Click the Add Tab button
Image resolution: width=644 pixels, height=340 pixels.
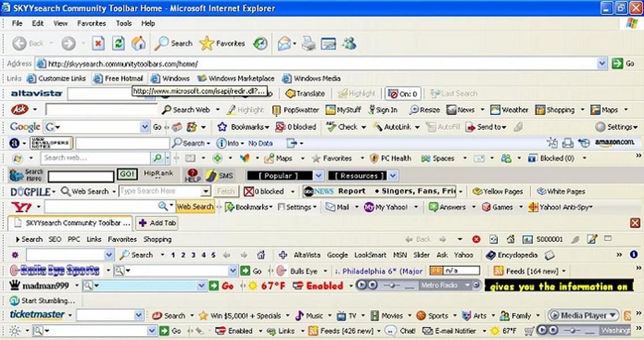[x=157, y=223]
